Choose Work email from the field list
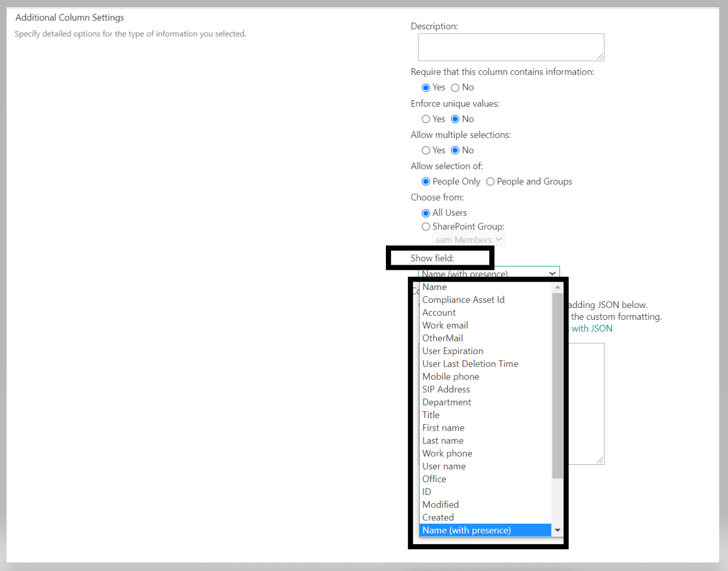 click(x=445, y=325)
